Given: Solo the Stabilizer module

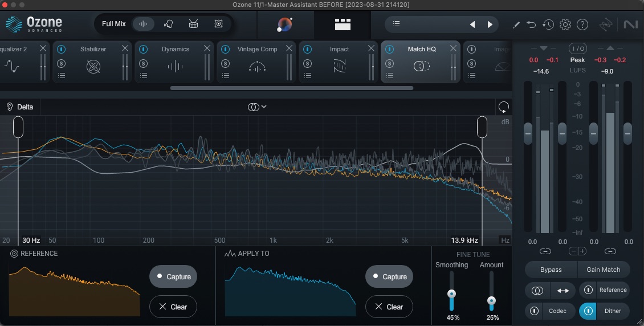Looking at the screenshot, I should [x=61, y=64].
